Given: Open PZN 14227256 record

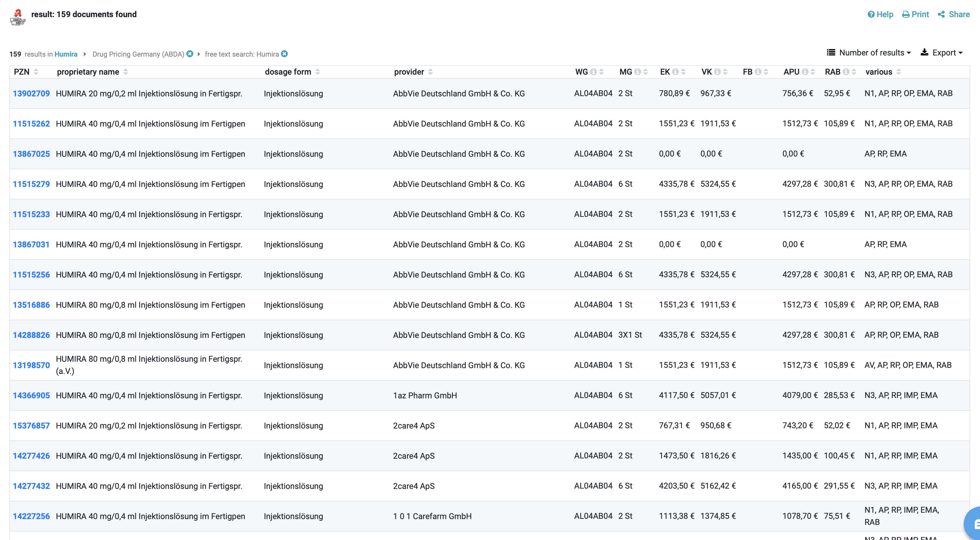Looking at the screenshot, I should click(31, 516).
